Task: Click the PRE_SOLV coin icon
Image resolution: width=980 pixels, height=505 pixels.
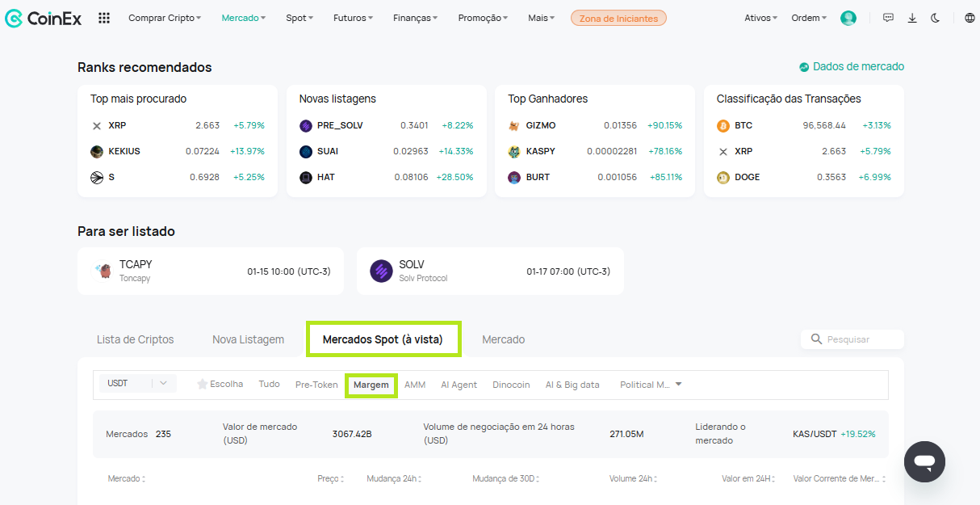Action: 306,126
